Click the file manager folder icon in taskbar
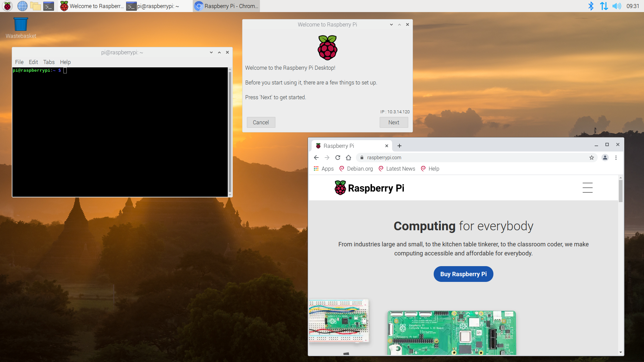Viewport: 644px width, 362px height. click(35, 6)
